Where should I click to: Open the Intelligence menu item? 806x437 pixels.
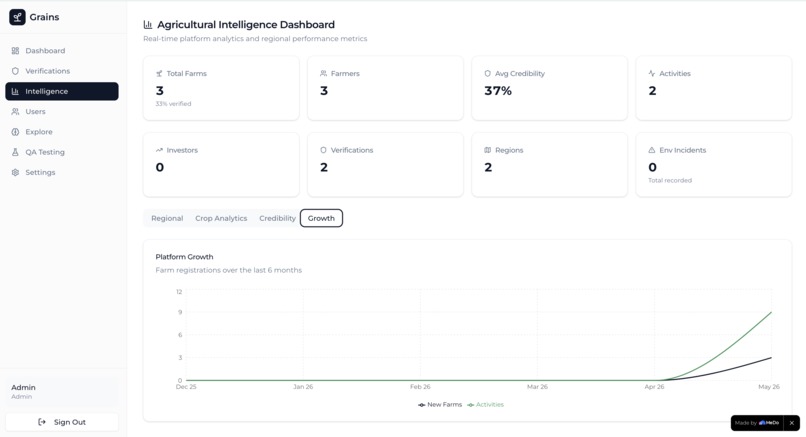click(x=62, y=92)
